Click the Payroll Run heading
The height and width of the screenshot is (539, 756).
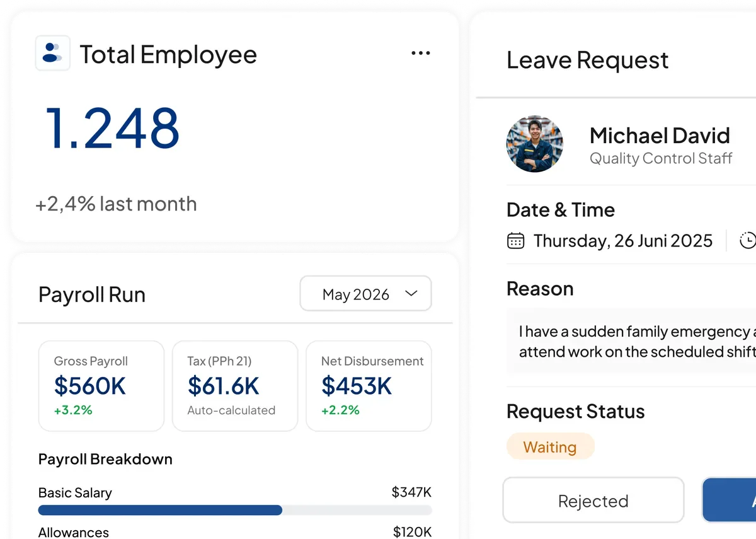[92, 294]
